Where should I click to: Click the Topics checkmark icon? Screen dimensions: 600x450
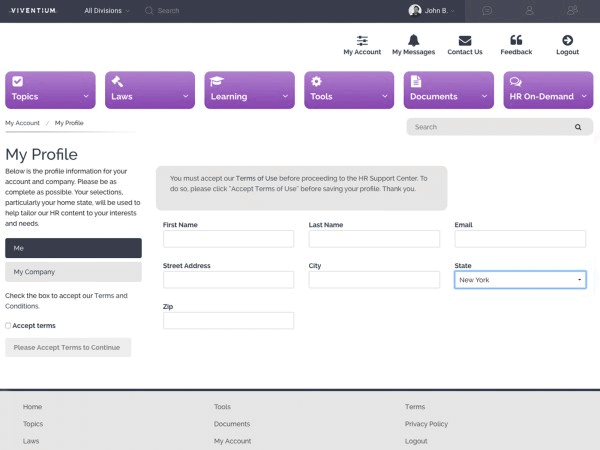[x=18, y=81]
